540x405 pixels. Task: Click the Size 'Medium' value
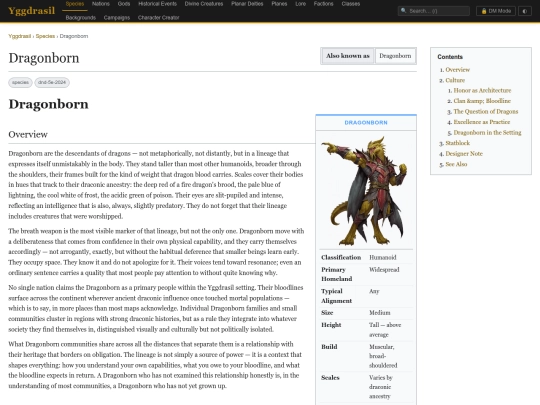380,313
